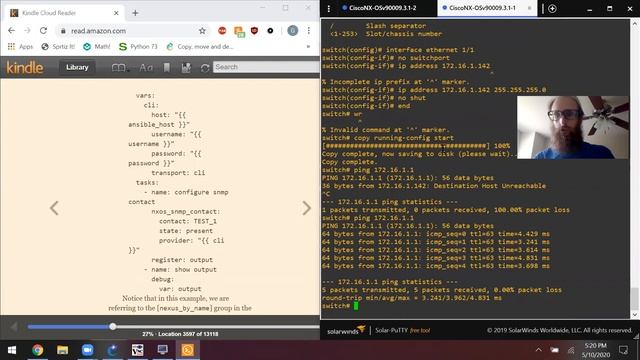Click the Kindle reading progress slider handle
Screen dimensions: 640x360
coord(113,326)
